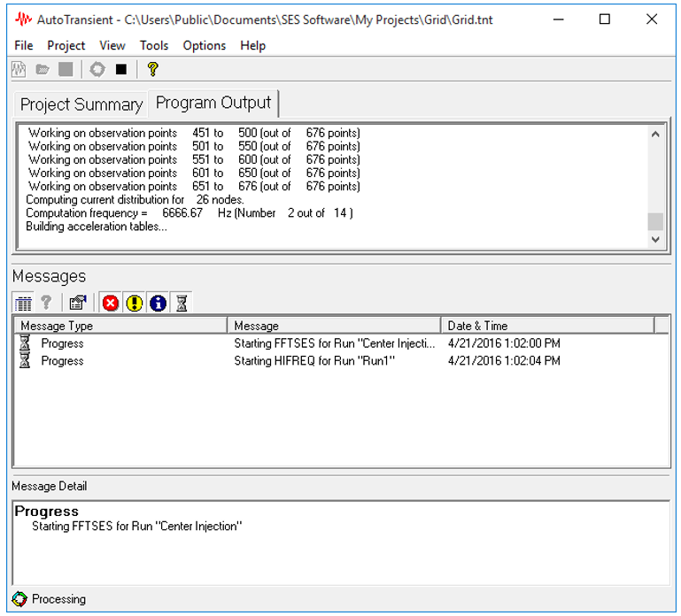Open the Tools menu
Screen dimensions: 681x616
tap(154, 46)
